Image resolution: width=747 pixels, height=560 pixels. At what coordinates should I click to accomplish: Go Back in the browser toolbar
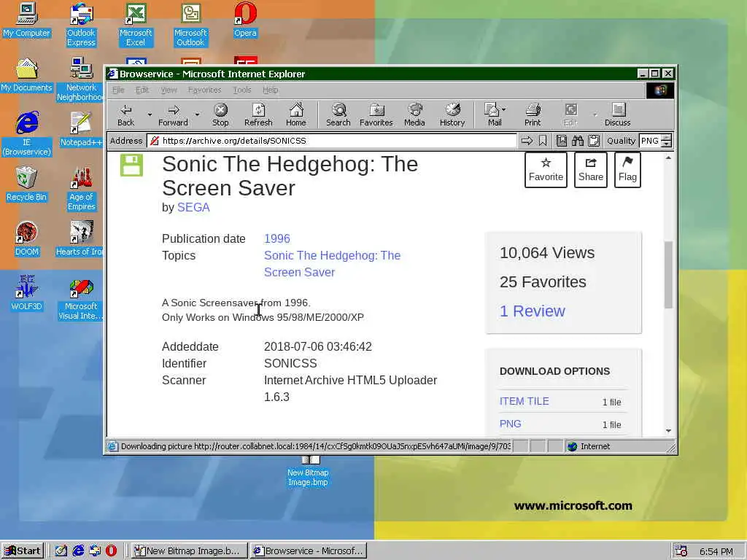[x=125, y=115]
